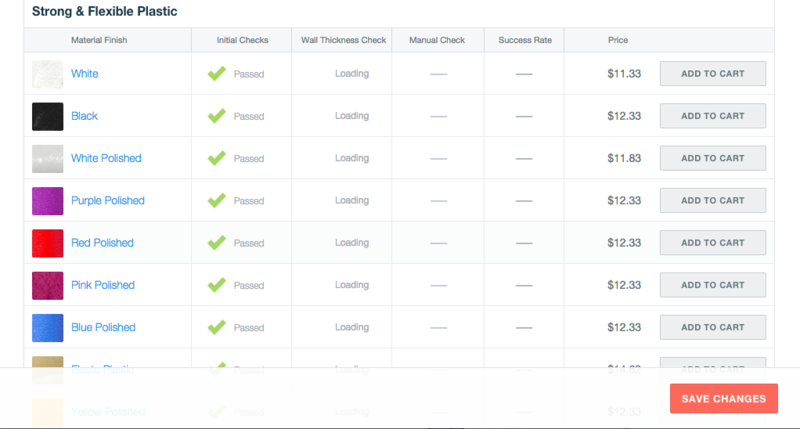Select the Purple Polished color swatch
The image size is (800, 429).
pos(47,201)
